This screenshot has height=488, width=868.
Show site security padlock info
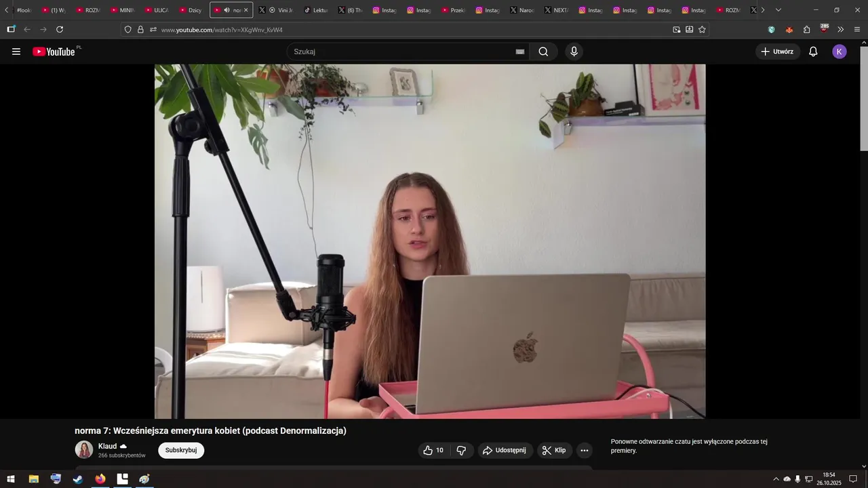(x=140, y=30)
